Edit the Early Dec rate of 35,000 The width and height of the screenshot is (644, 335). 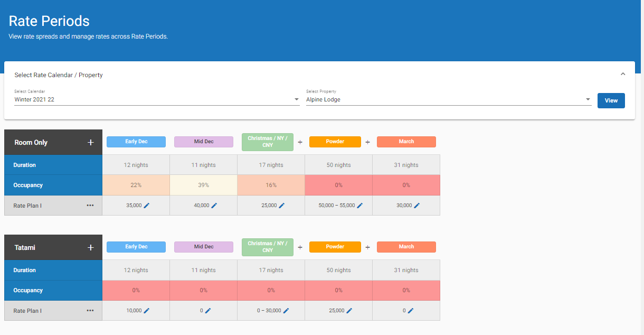(x=147, y=206)
